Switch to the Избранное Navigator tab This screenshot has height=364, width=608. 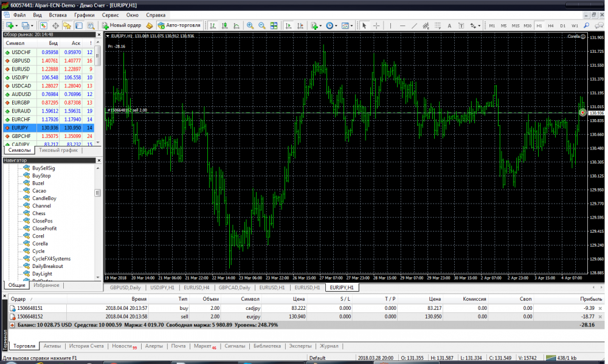46,285
